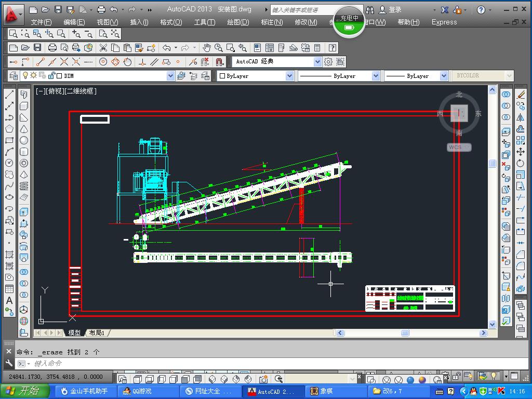Select the Multiline Text tool
Viewport: 532px width, 399px height.
click(9, 300)
